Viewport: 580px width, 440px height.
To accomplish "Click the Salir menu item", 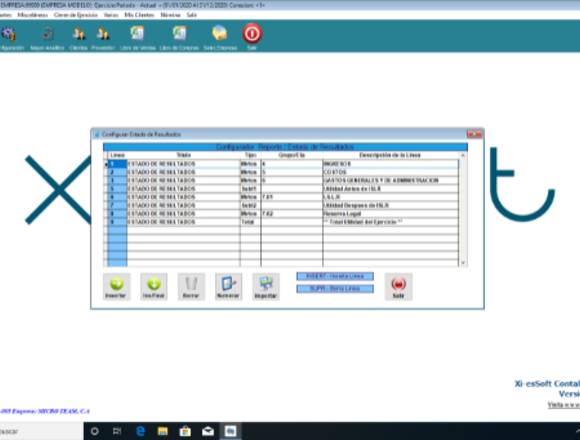I will [x=192, y=15].
